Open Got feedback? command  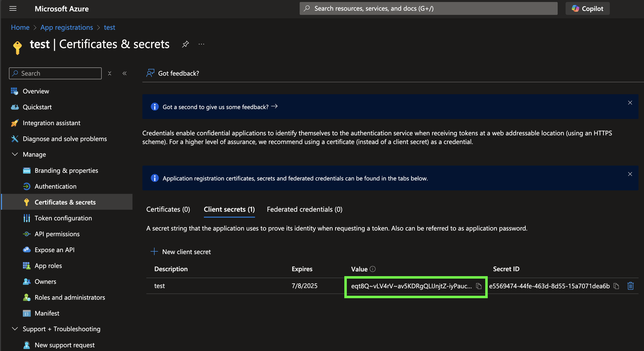(x=173, y=73)
